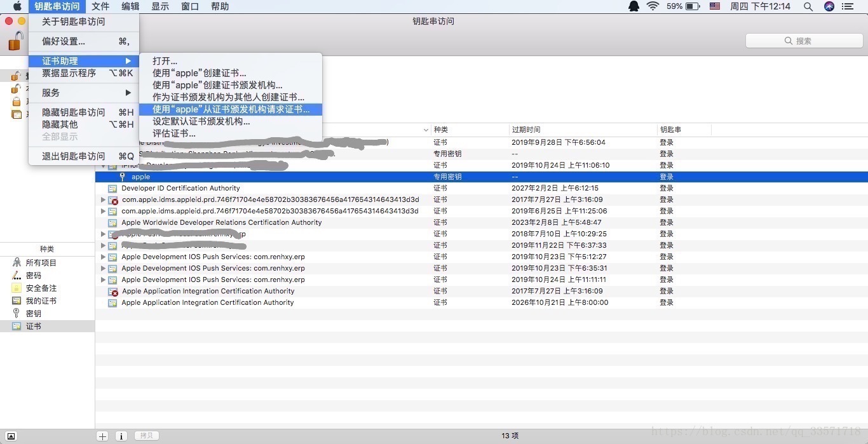
Task: Choose 使用“apple”创建证书… submenu item
Action: [x=231, y=73]
